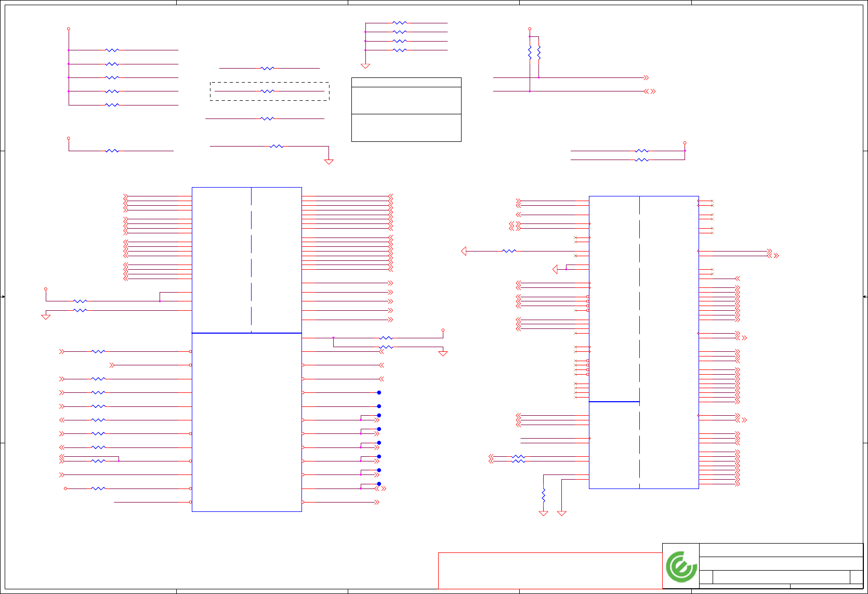Select the resistor inside the dashed rectangle

coord(267,91)
